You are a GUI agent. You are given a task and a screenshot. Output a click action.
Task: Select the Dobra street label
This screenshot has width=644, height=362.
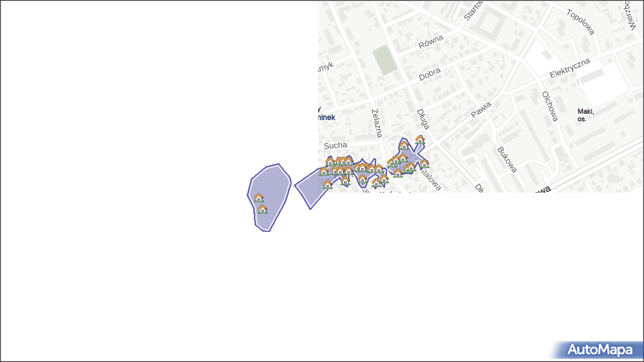click(430, 74)
